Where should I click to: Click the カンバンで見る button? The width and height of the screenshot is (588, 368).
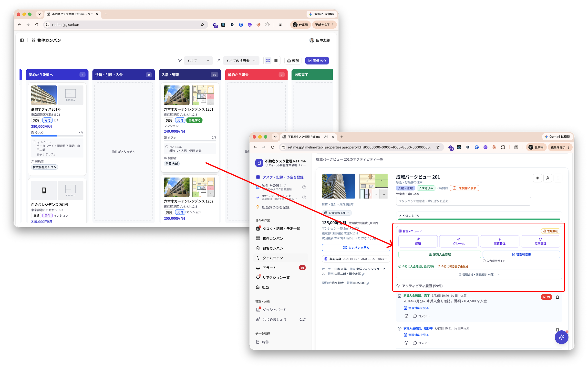(356, 248)
